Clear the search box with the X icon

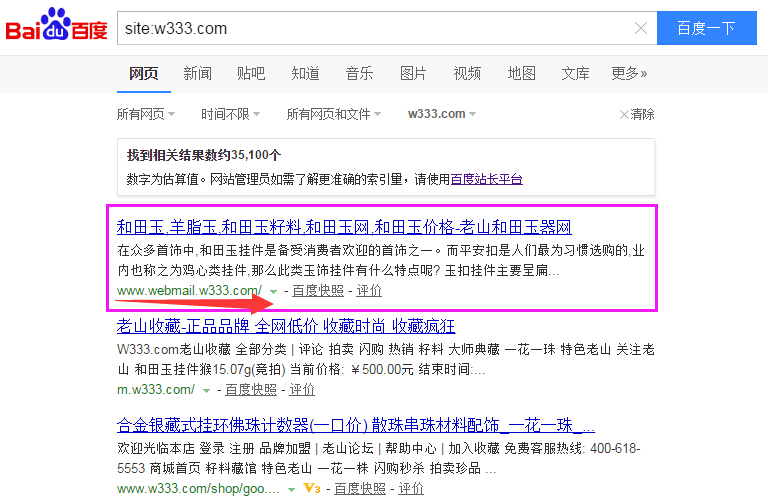(641, 28)
